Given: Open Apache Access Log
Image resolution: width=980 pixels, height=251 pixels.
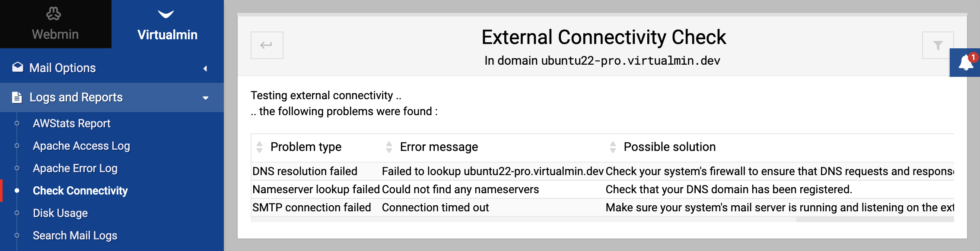Looking at the screenshot, I should [81, 146].
